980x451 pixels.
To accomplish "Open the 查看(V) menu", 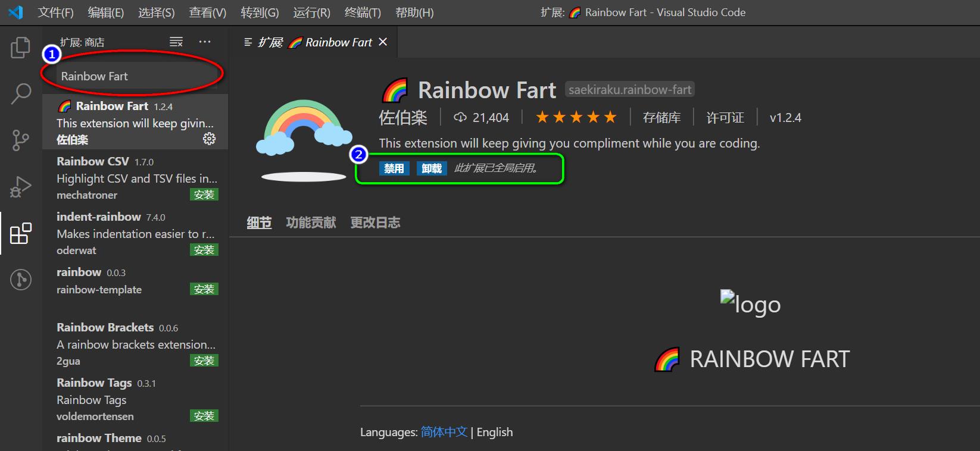I will (208, 12).
